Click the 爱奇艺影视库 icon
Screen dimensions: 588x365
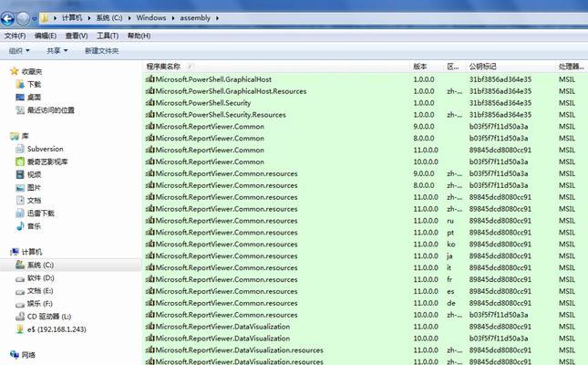tap(20, 162)
